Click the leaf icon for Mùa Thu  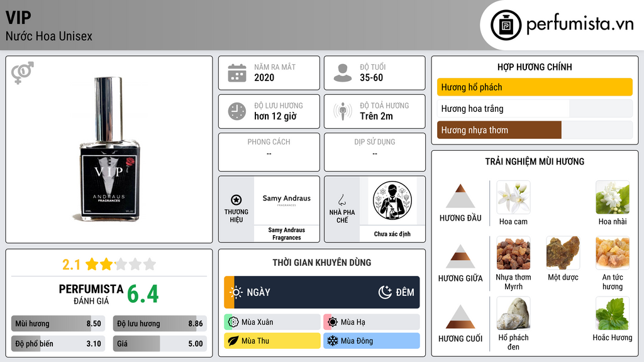coord(233,341)
